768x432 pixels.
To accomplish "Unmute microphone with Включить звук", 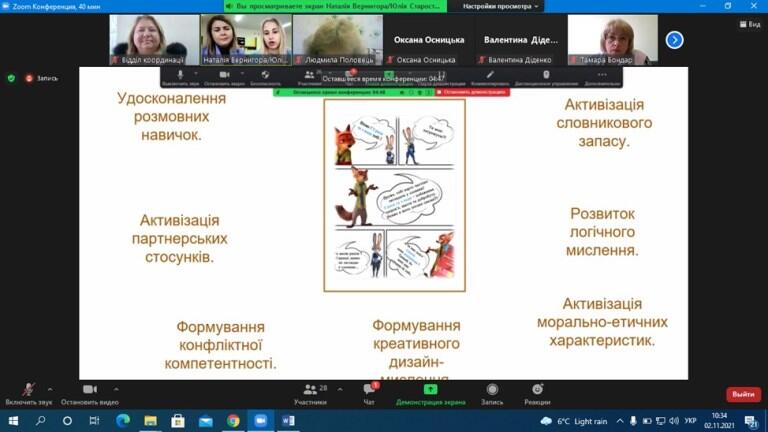I will 28,394.
